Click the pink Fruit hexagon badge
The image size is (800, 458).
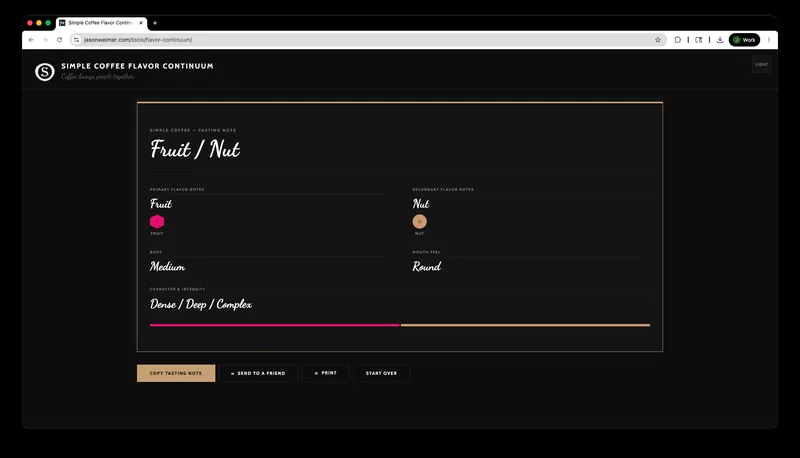[x=157, y=221]
